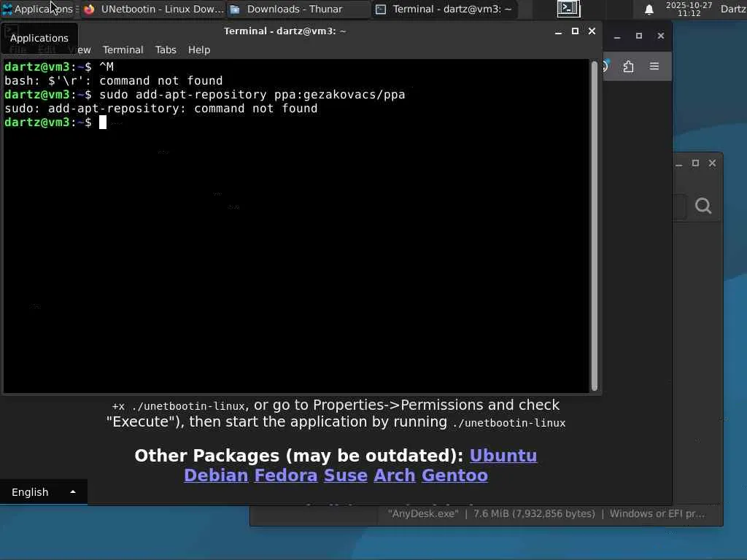747x560 pixels.
Task: Switch to UNetbootin Firefox window in taskbar
Action: [153, 9]
